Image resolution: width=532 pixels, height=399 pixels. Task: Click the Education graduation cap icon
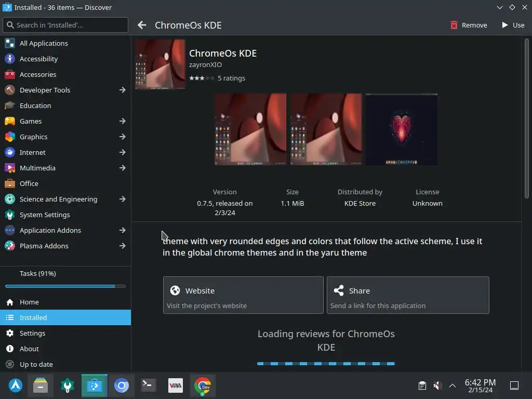(10, 105)
